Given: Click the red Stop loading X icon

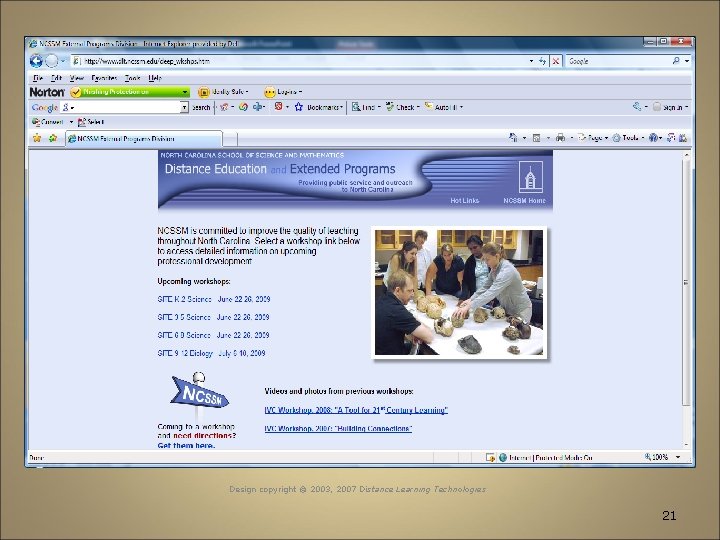Looking at the screenshot, I should coord(556,61).
